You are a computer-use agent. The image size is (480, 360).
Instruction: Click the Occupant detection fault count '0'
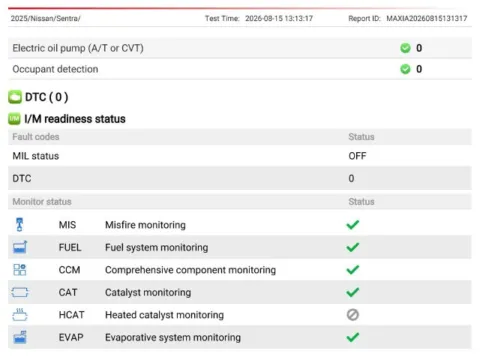419,69
